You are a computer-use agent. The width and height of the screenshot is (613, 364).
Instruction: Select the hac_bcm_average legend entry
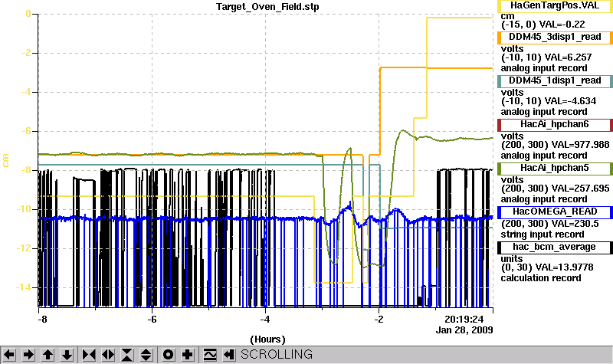[555, 247]
